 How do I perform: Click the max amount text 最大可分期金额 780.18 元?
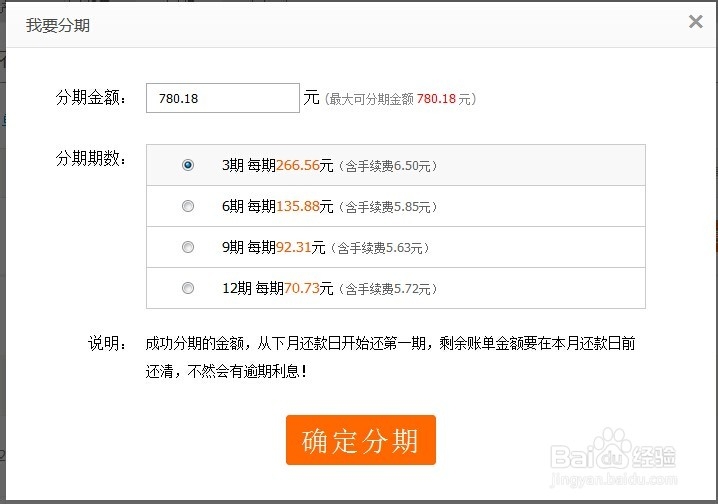click(401, 98)
